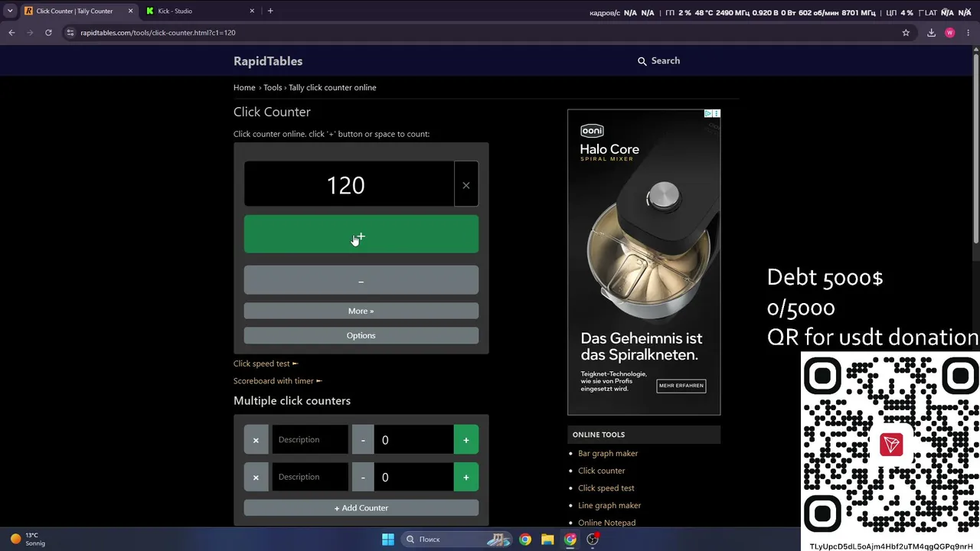The width and height of the screenshot is (980, 551).
Task: Remove the second multiple counter row
Action: point(256,477)
